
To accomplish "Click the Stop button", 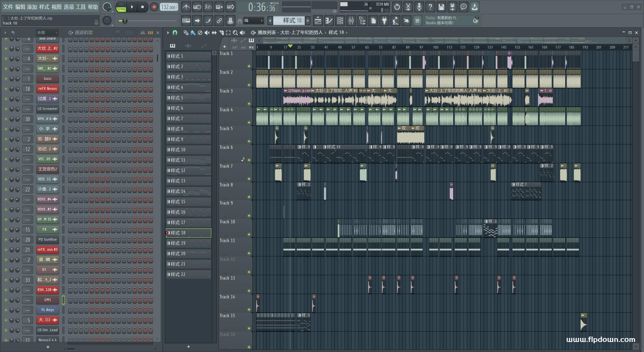I will (143, 7).
